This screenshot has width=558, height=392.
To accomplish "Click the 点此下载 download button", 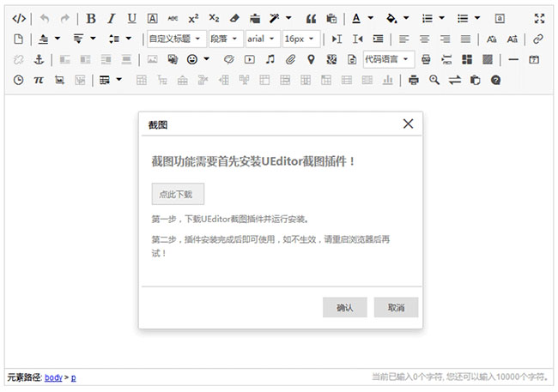I will [x=178, y=194].
